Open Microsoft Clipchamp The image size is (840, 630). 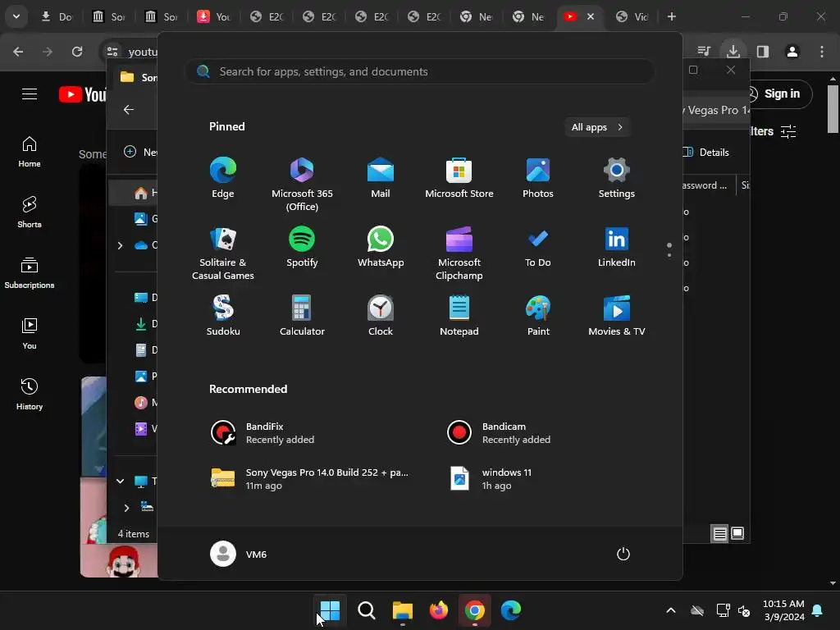point(459,253)
